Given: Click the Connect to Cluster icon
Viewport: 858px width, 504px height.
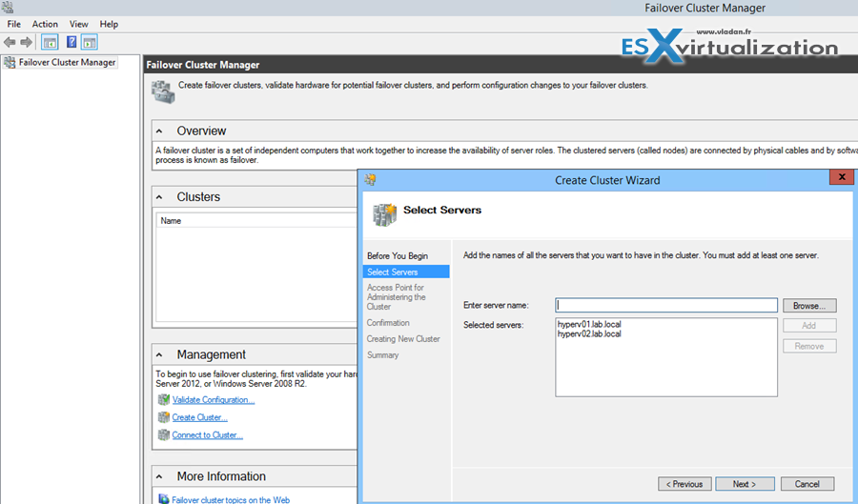Looking at the screenshot, I should coord(164,435).
